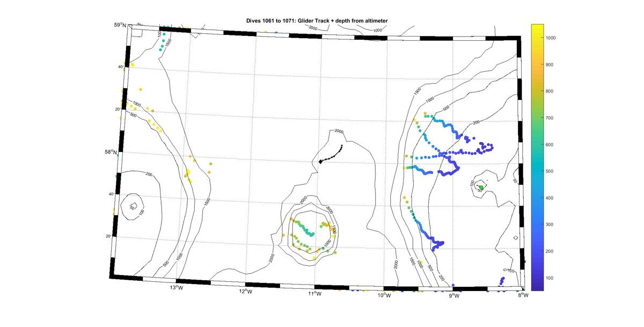Click the 2000 contour label beside the black glider track

pos(339,131)
